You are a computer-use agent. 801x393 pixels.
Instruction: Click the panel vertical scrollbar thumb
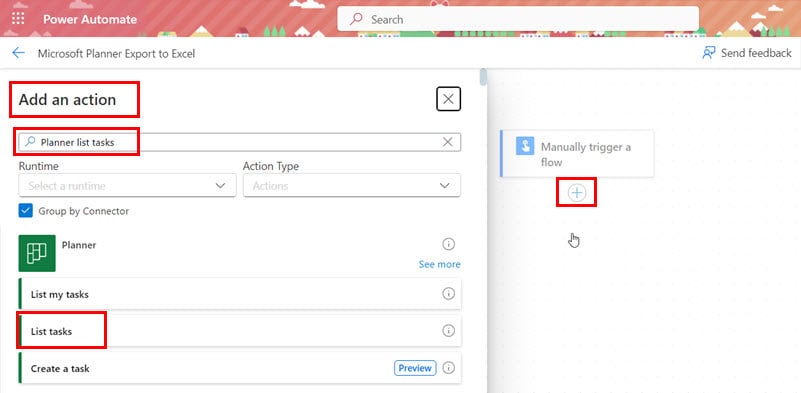483,77
